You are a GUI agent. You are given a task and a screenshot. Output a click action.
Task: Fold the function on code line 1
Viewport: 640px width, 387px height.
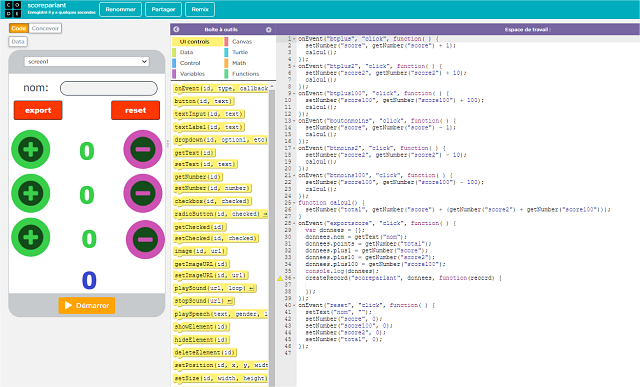coord(295,39)
